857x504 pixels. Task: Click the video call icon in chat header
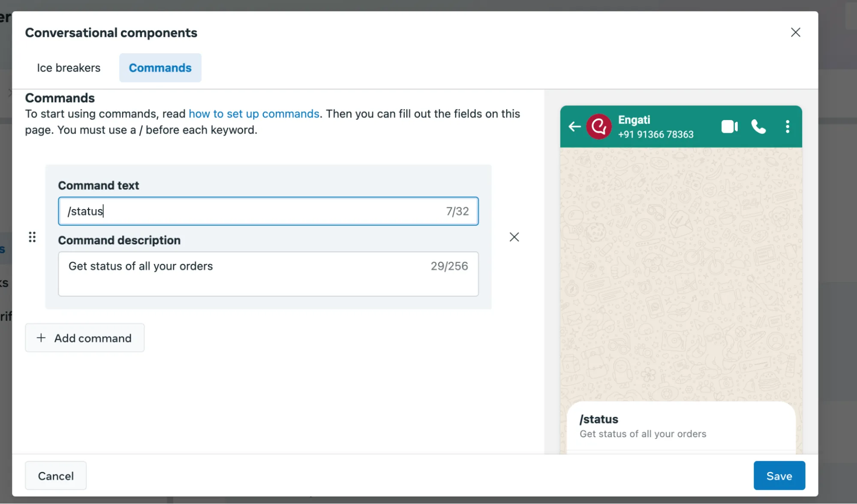(x=731, y=126)
